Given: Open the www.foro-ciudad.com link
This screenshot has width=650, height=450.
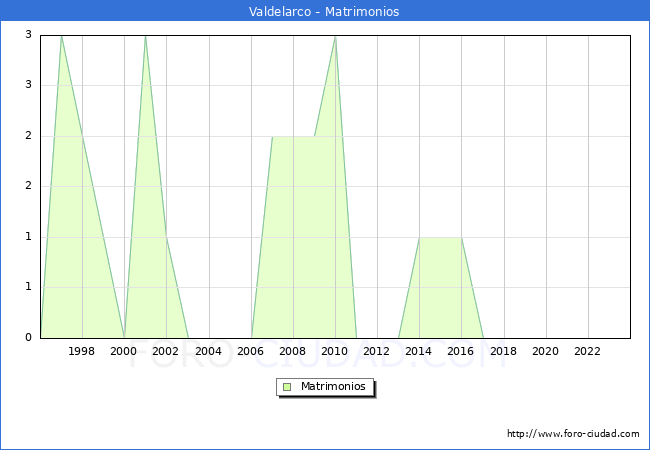Looking at the screenshot, I should [x=573, y=434].
